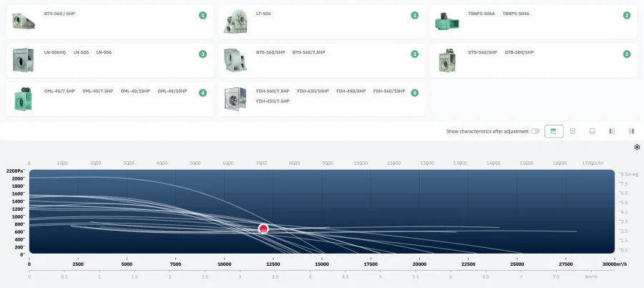Select the FDH-560/7.5HP model tag
Screen dimensions: 644x288
coord(273,91)
